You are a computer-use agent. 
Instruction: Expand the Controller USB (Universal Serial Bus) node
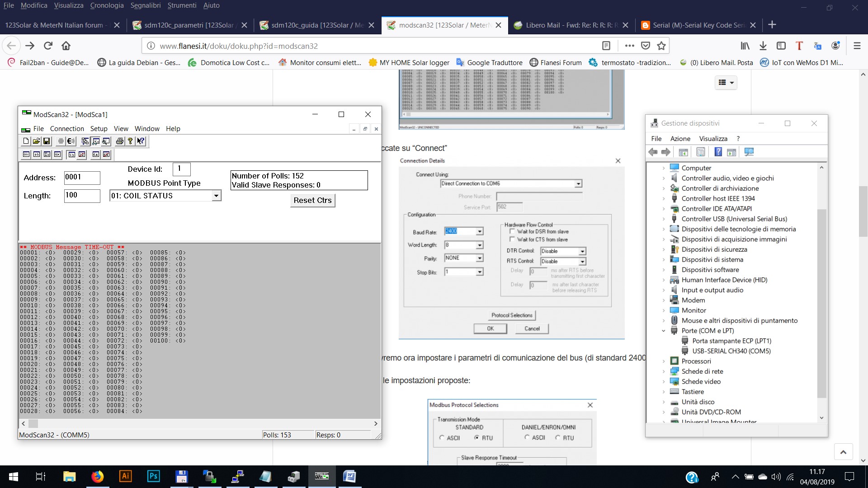coord(664,219)
